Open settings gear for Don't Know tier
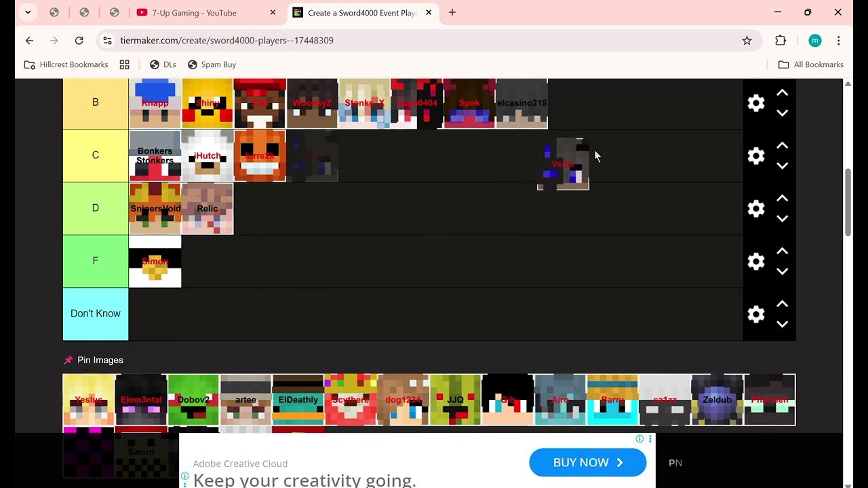 [x=756, y=314]
